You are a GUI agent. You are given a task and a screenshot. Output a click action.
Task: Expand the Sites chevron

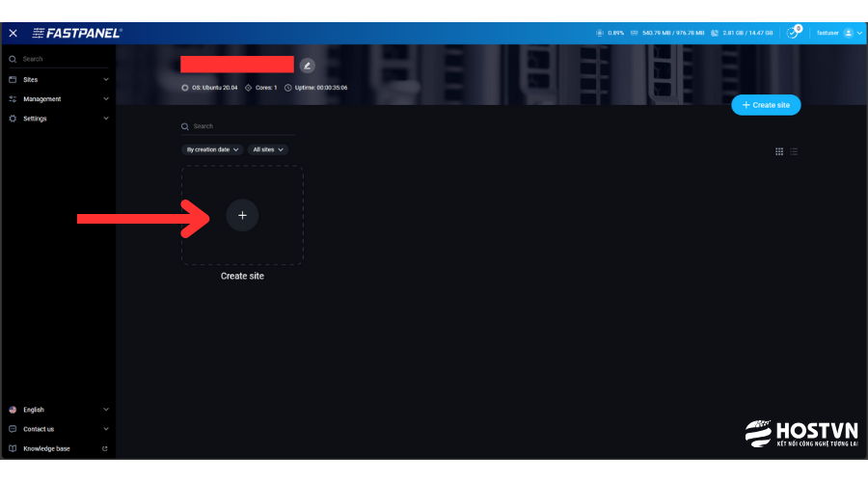[x=106, y=80]
